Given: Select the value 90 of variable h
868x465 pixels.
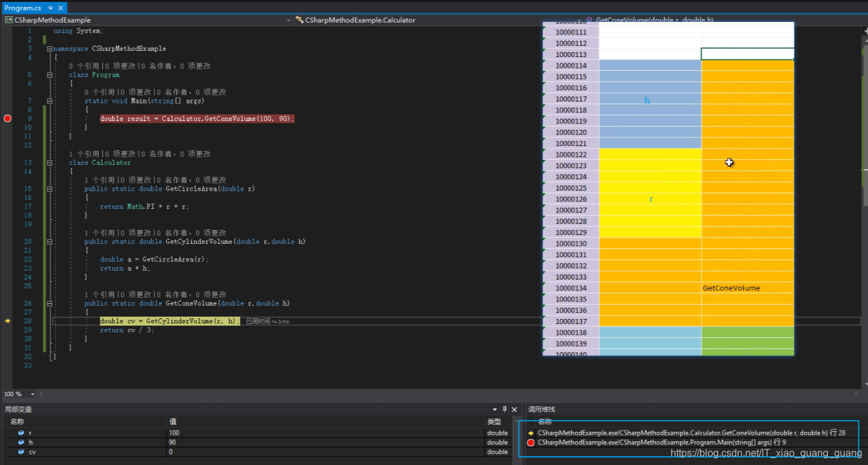Looking at the screenshot, I should (x=173, y=442).
